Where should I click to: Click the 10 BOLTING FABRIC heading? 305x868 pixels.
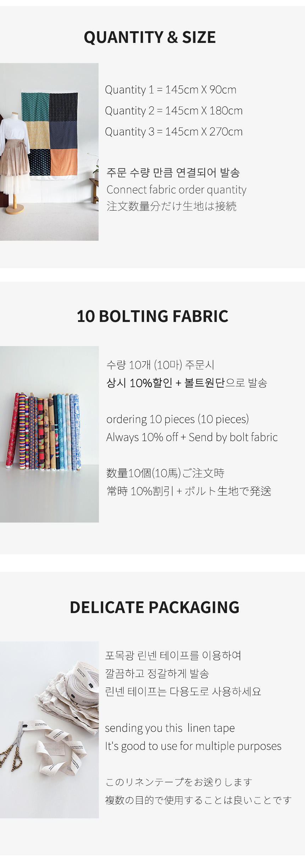click(152, 316)
